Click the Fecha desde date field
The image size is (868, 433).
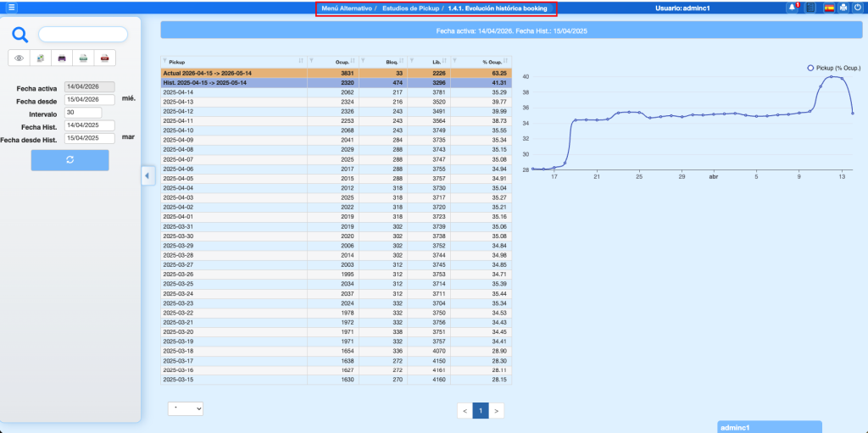[90, 100]
